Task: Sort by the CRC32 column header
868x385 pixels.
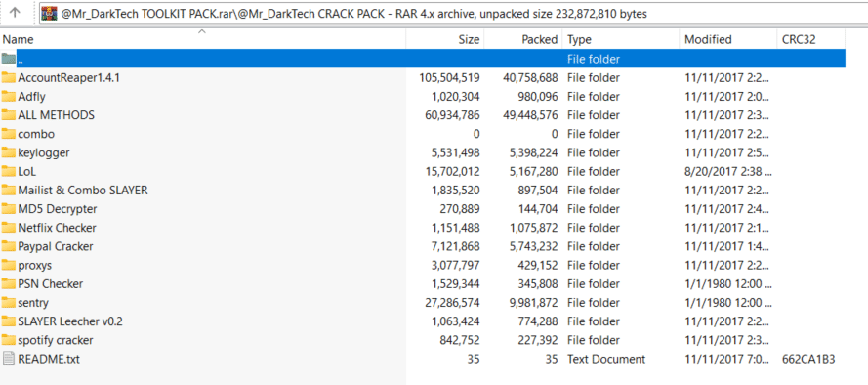Action: pyautogui.click(x=811, y=39)
